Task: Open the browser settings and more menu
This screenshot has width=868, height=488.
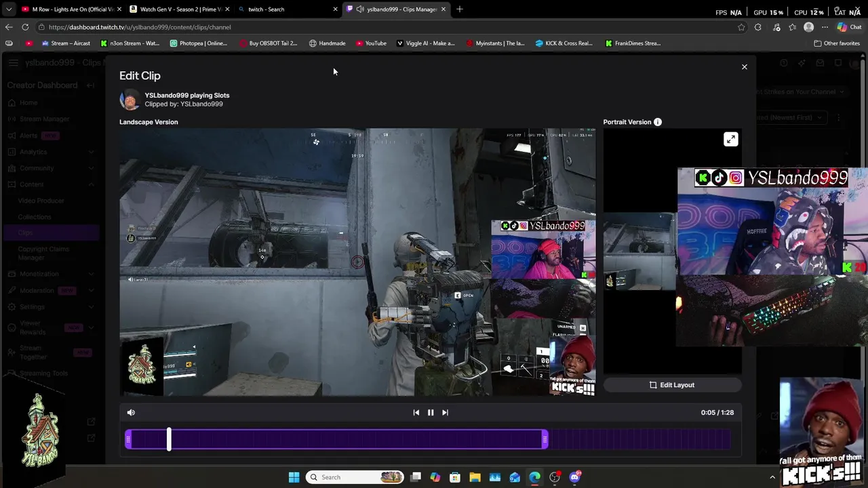Action: click(825, 27)
